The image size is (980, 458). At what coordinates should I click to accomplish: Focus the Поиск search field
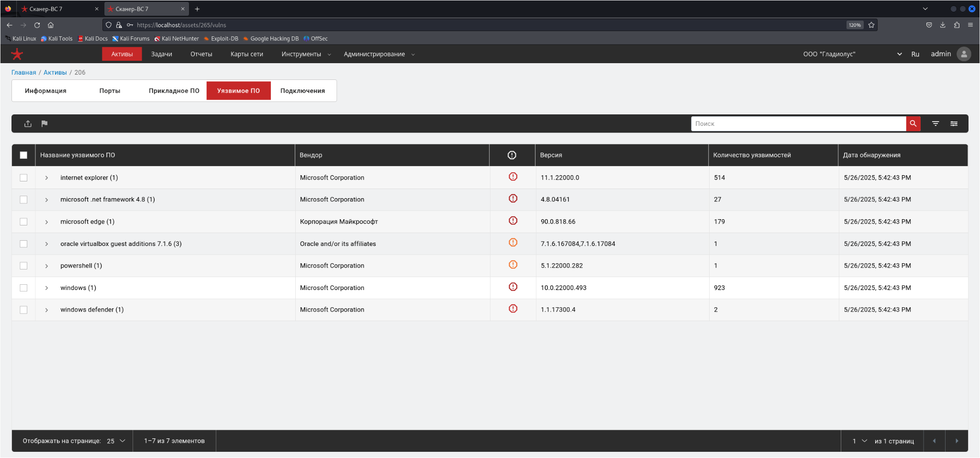point(798,123)
